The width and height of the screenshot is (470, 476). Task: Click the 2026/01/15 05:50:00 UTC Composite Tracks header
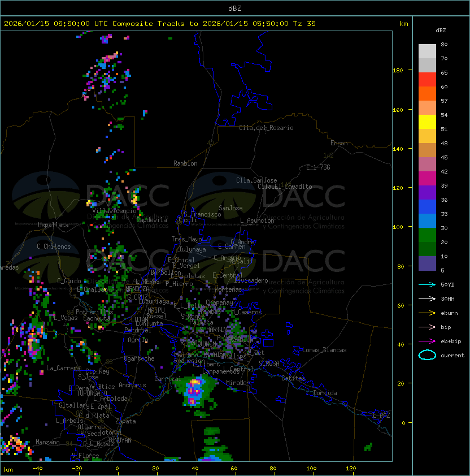click(160, 24)
